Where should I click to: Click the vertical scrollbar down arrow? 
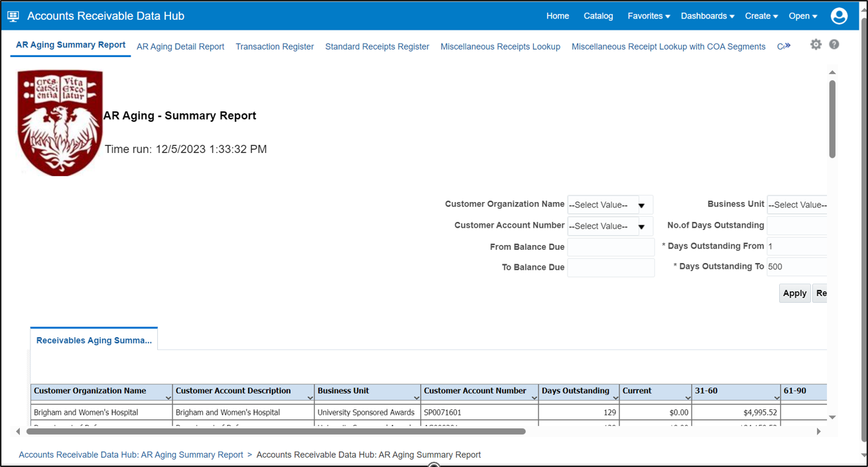coord(832,417)
